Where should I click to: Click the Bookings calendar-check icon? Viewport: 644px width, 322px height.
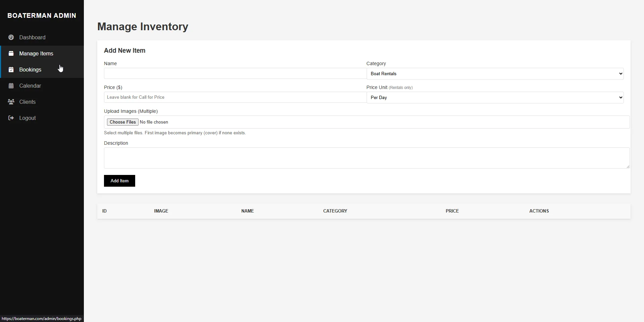[x=11, y=70]
